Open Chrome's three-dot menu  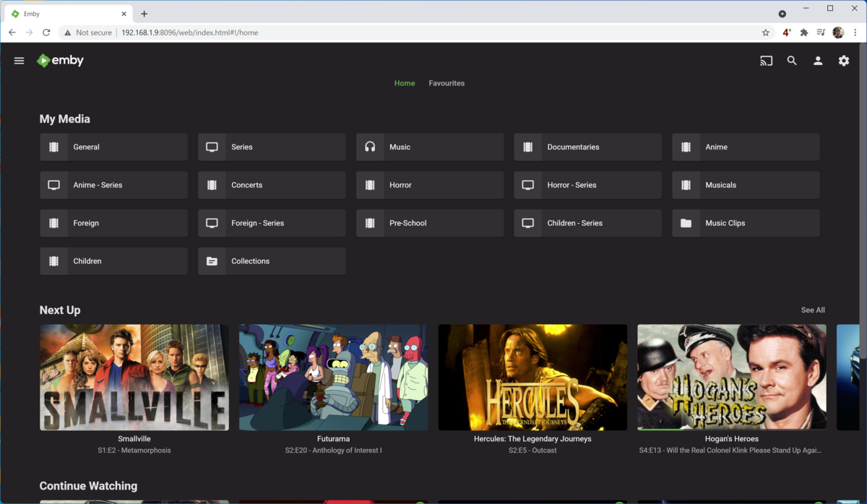click(855, 32)
